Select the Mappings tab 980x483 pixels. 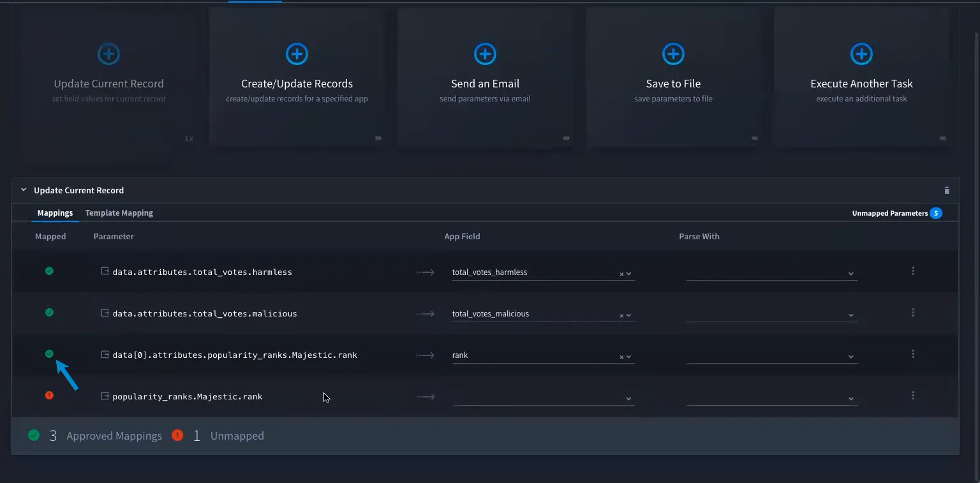point(55,213)
